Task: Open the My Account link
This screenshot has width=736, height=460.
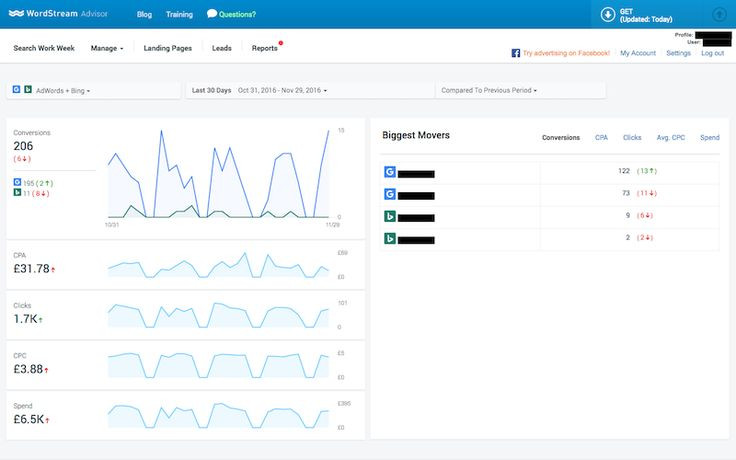Action: pyautogui.click(x=638, y=53)
